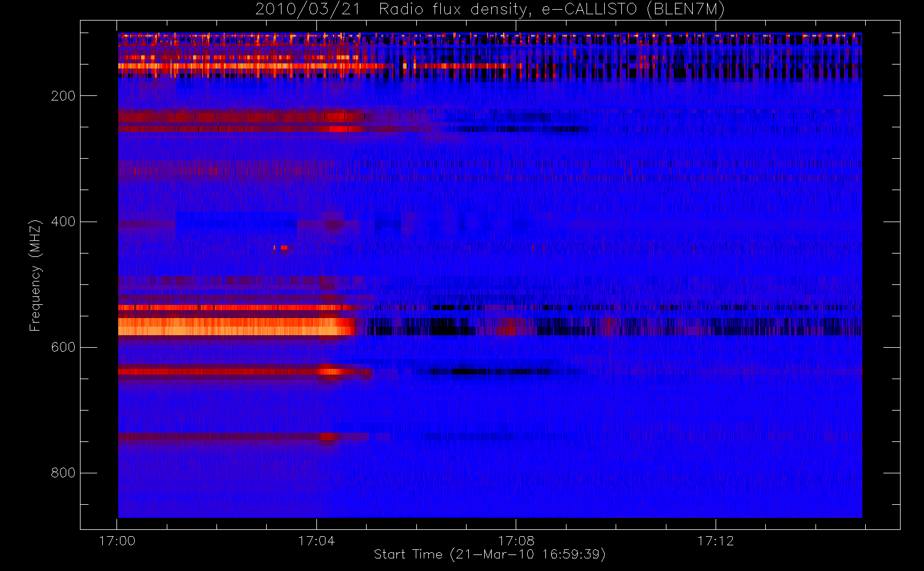
Task: Click the bright yellow emission band near 570 MHz
Action: click(x=236, y=327)
